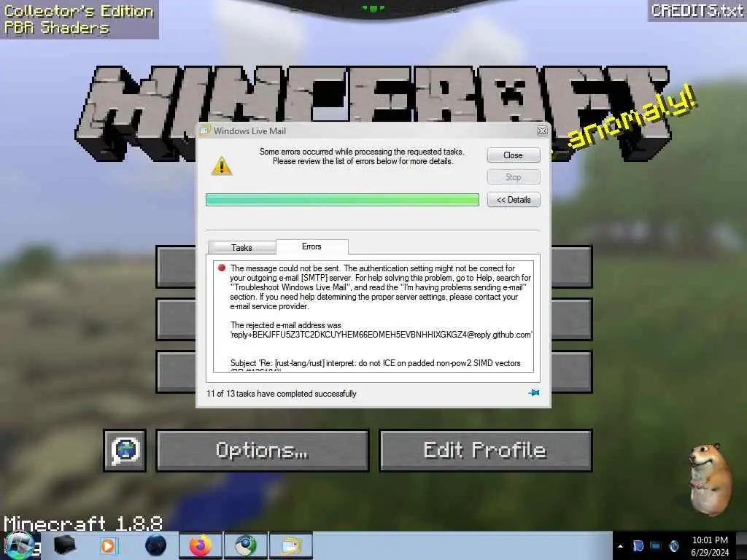The image size is (747, 560).
Task: Open the clock showing 10:01 PM
Action: [x=710, y=546]
